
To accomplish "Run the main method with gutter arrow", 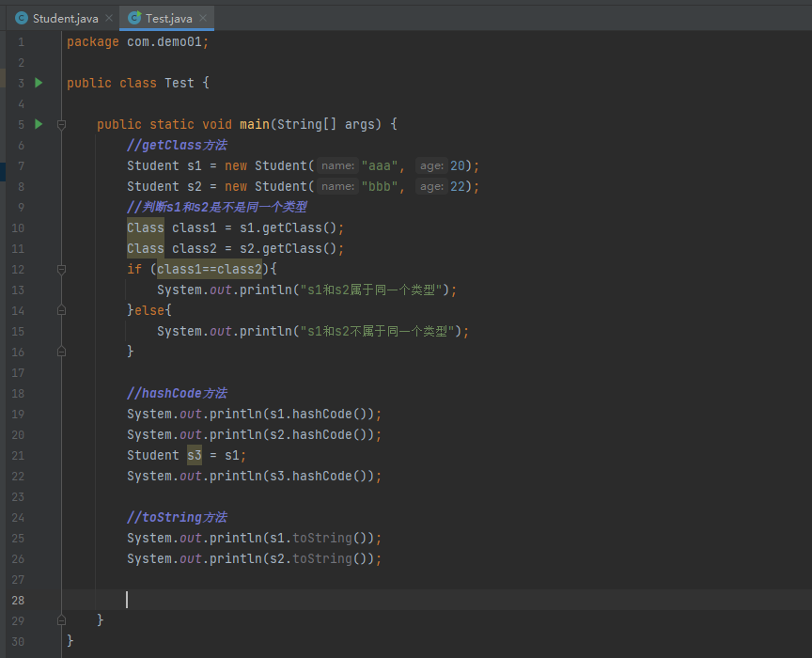I will click(x=39, y=124).
